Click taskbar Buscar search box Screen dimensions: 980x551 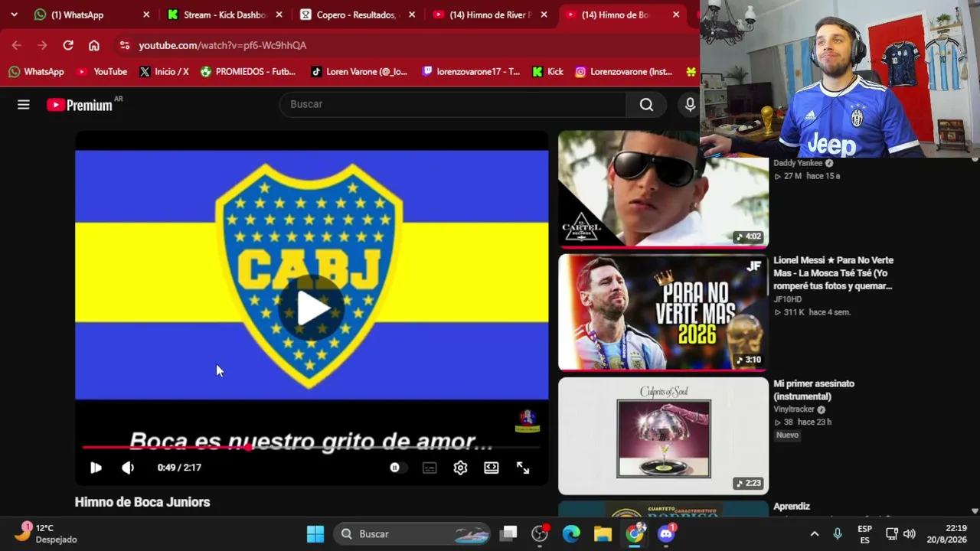click(413, 534)
